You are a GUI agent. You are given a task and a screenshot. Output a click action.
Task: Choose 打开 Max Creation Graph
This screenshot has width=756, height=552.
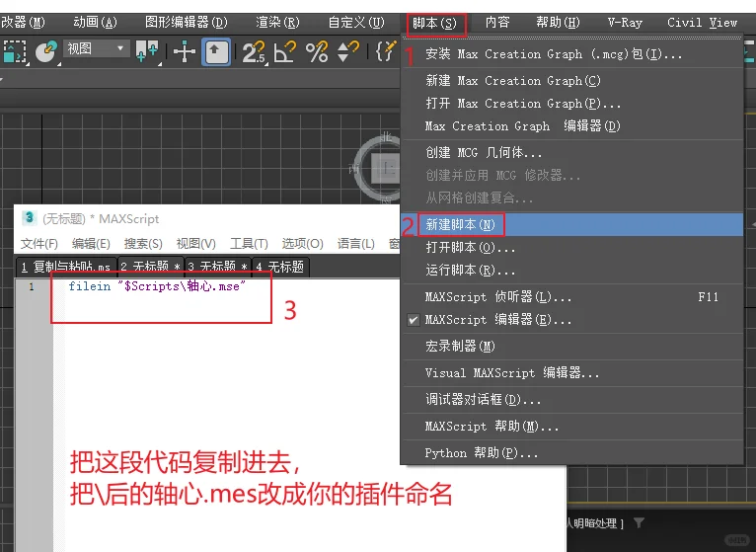point(571,104)
